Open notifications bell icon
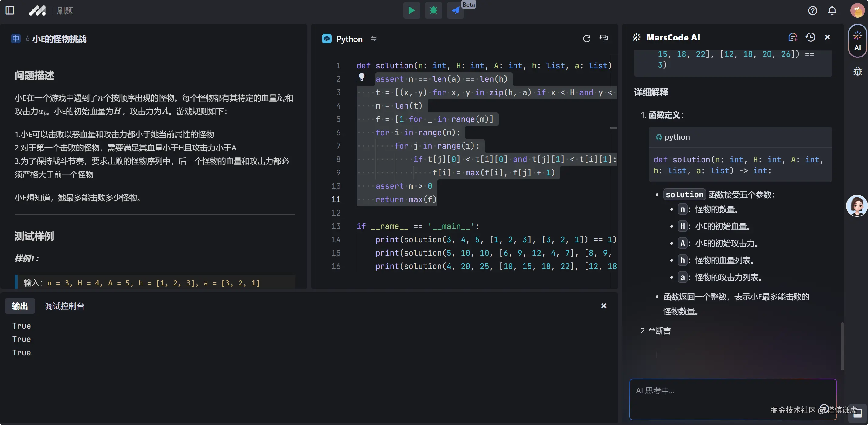 tap(832, 11)
